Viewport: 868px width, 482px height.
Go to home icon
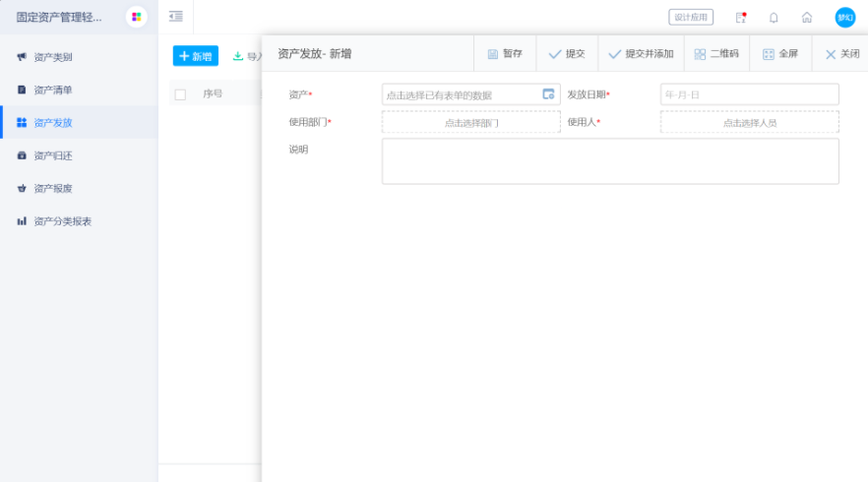click(x=807, y=18)
